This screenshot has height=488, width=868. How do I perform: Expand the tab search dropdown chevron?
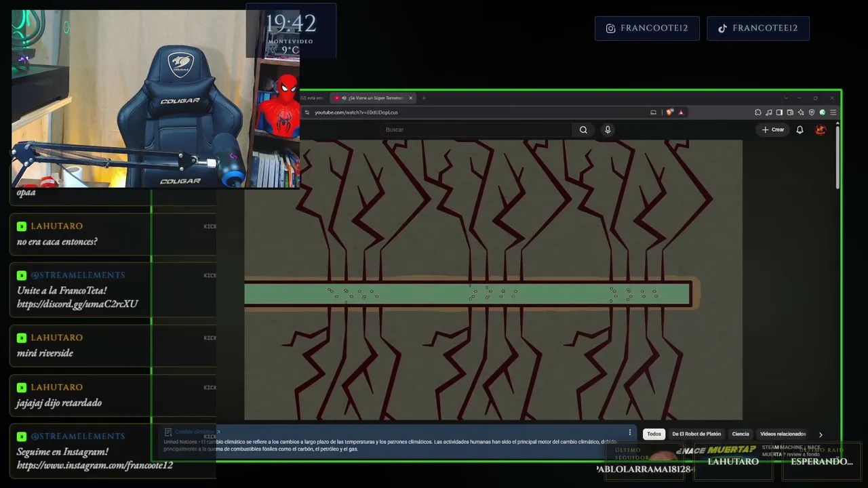tap(786, 98)
